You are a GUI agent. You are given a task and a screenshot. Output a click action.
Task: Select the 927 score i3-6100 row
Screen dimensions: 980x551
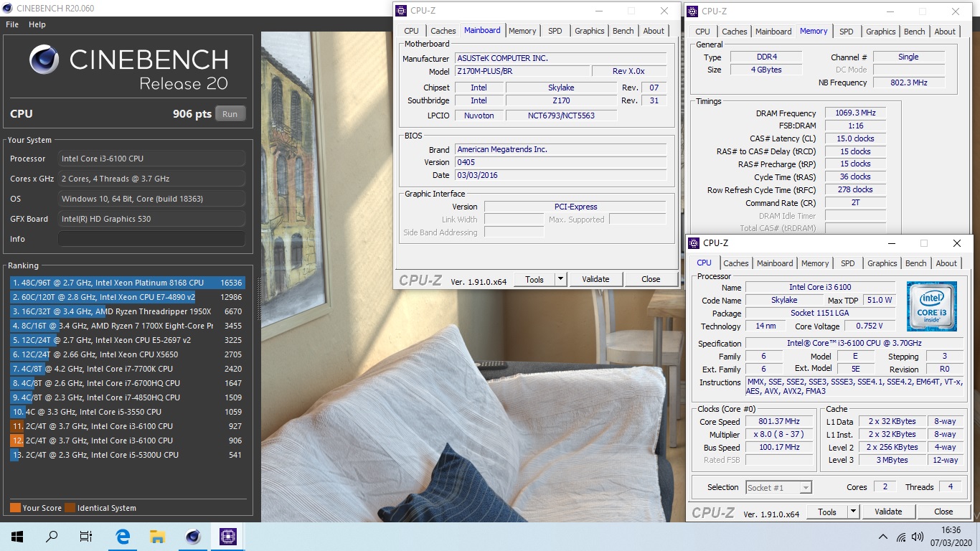tap(127, 426)
